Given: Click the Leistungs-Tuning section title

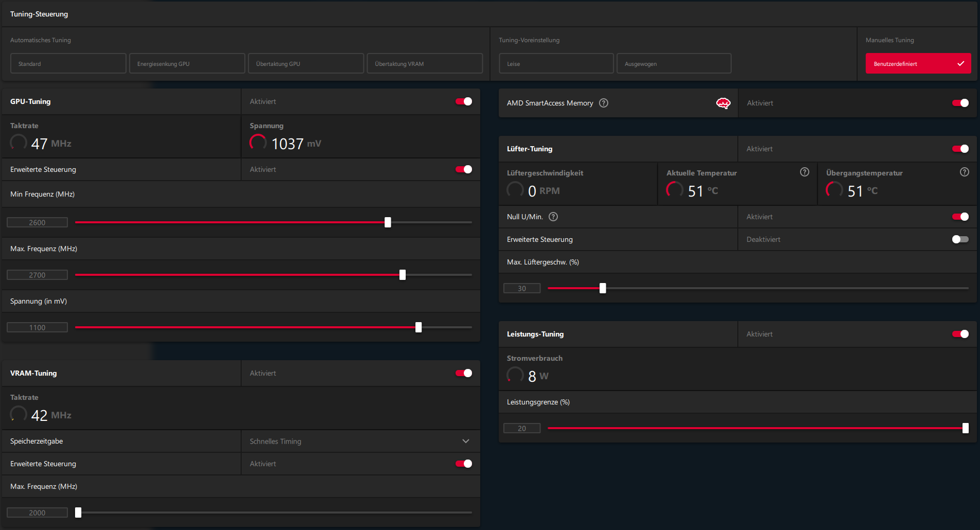Looking at the screenshot, I should 535,334.
